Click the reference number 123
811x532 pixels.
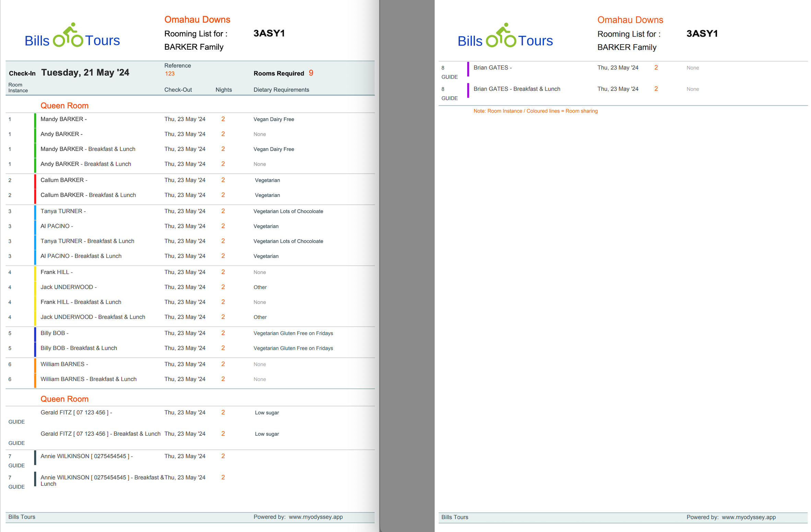pyautogui.click(x=169, y=74)
